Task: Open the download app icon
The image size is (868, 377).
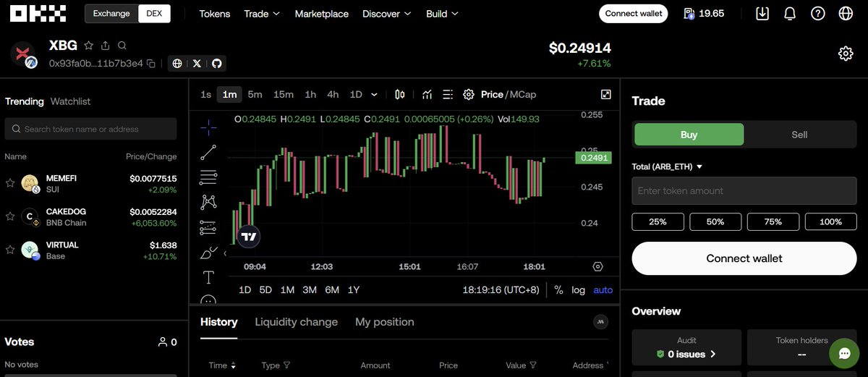Action: tap(762, 14)
